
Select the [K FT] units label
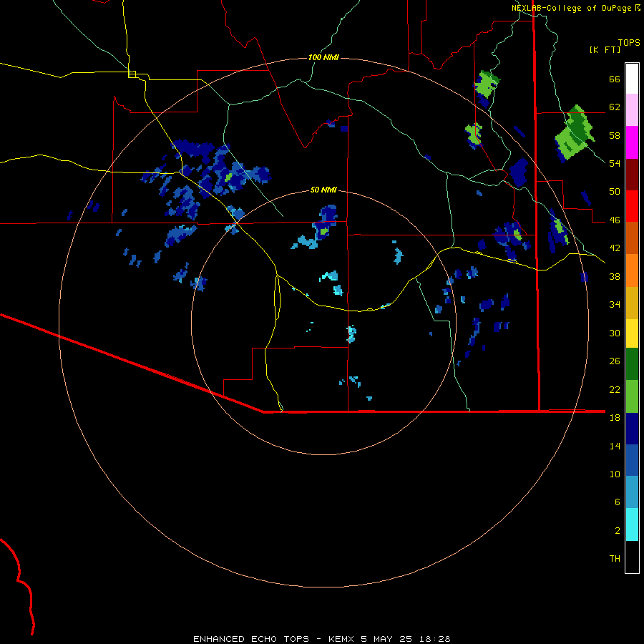pyautogui.click(x=605, y=49)
